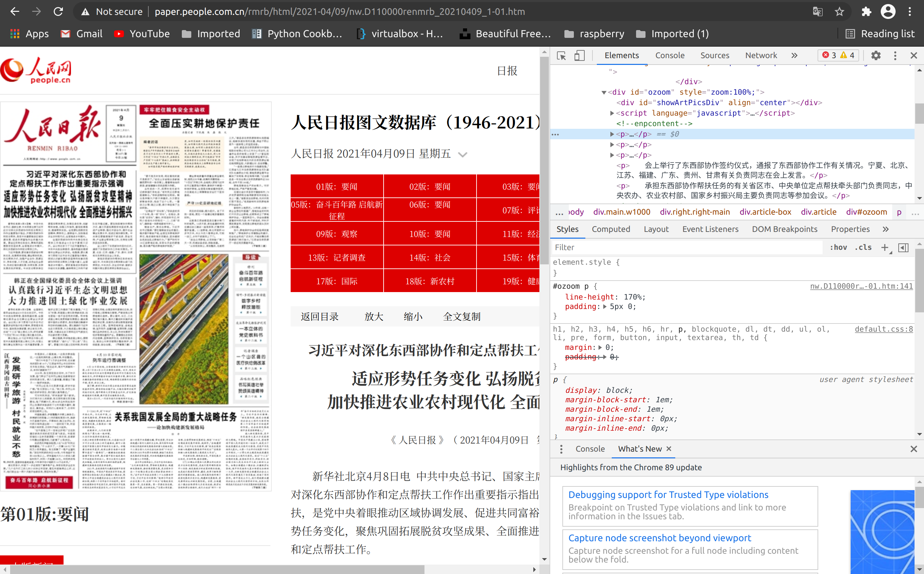Viewport: 924px width, 574px height.
Task: Open the 02版：要闻 page button
Action: (x=430, y=186)
